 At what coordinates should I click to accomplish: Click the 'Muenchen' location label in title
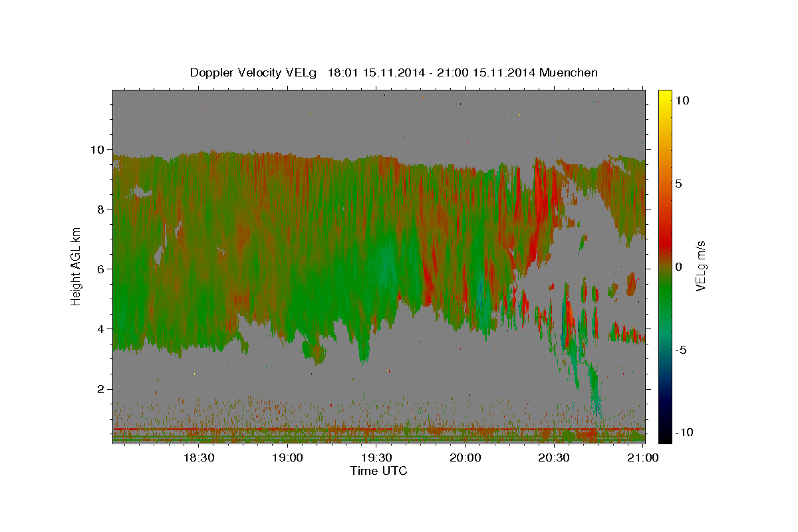(x=569, y=72)
